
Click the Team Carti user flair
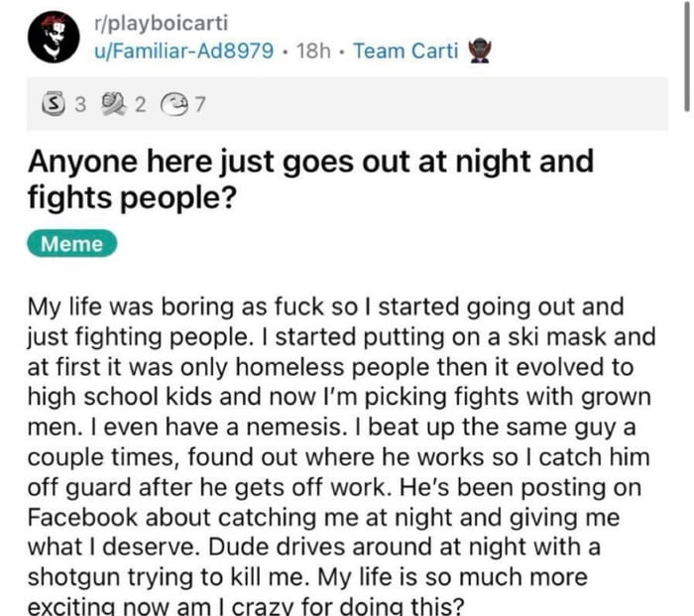(x=405, y=51)
